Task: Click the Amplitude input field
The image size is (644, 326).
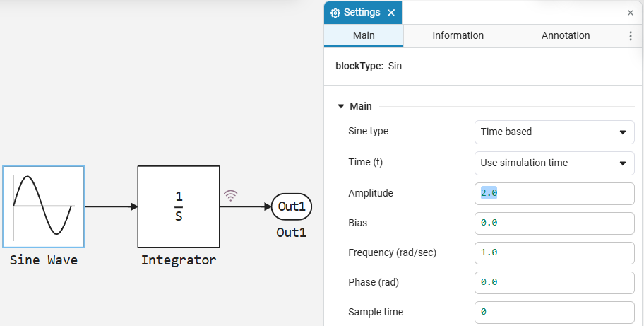Action: click(x=554, y=194)
